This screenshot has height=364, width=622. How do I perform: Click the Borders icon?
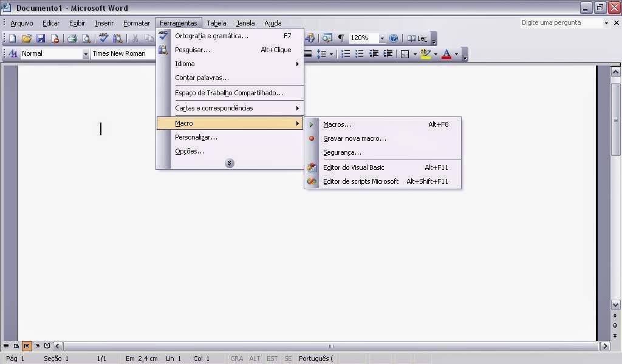(x=405, y=54)
